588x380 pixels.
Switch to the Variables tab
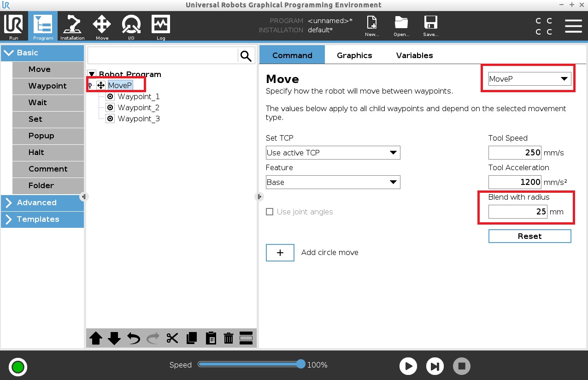(x=414, y=55)
